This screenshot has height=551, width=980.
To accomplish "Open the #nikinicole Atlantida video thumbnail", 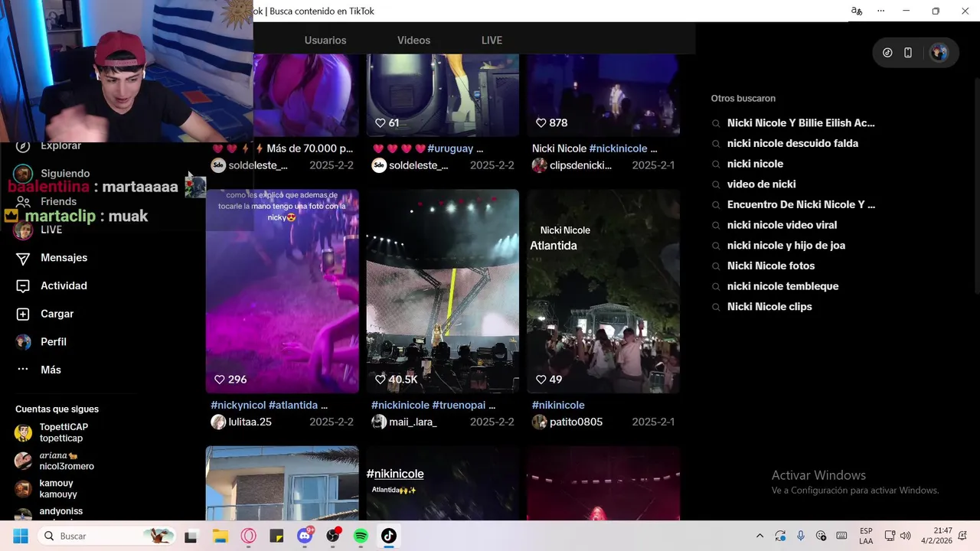I will (x=443, y=484).
